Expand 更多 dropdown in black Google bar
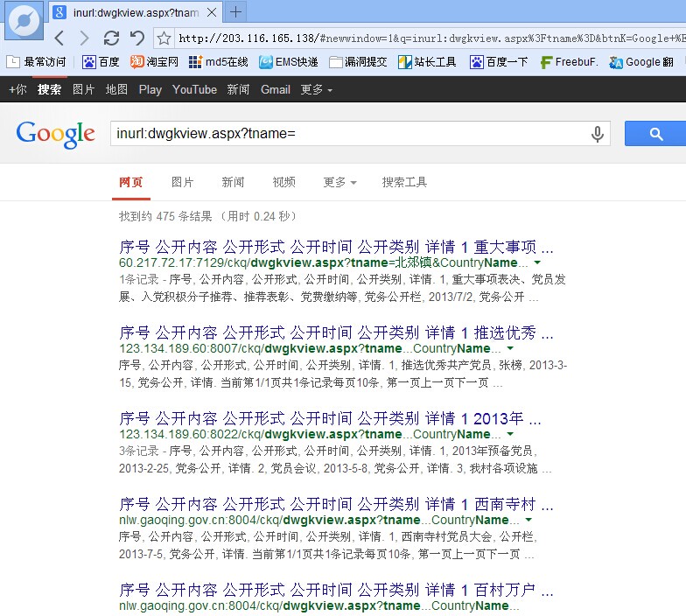The width and height of the screenshot is (686, 616). (x=316, y=89)
